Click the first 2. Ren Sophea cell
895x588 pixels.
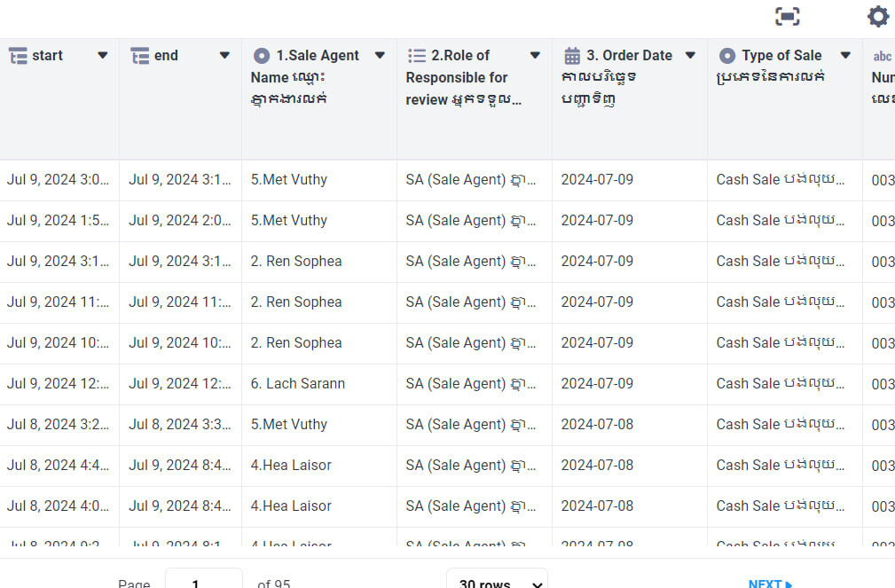[x=295, y=262]
